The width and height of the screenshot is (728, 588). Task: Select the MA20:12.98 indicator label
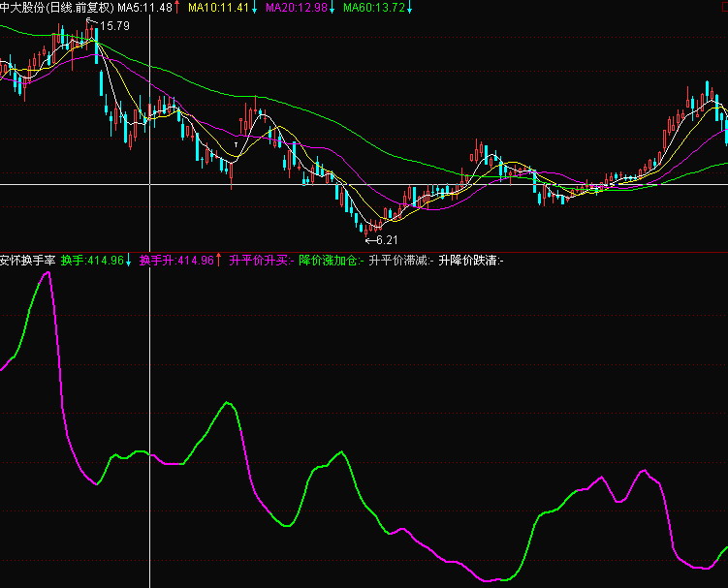click(x=297, y=8)
